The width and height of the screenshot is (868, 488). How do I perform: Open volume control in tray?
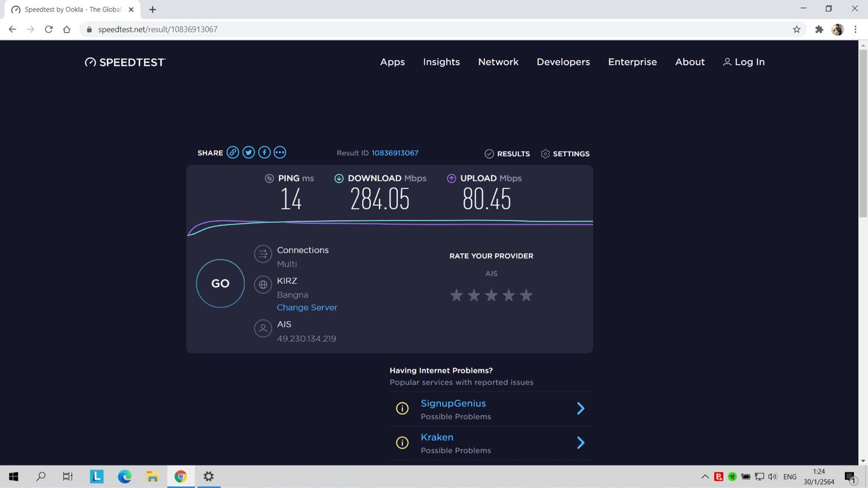[773, 476]
